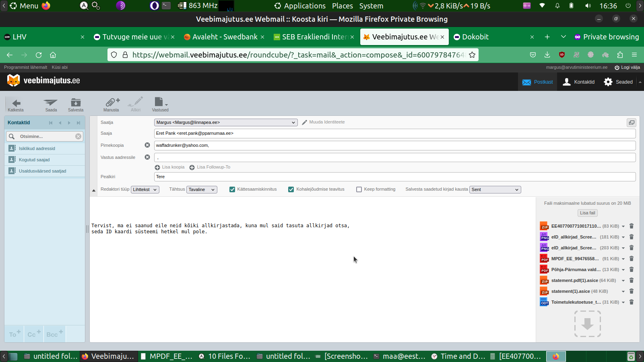Image resolution: width=644 pixels, height=362 pixels.
Task: Click the Pealkiri subject field
Action: click(395, 177)
